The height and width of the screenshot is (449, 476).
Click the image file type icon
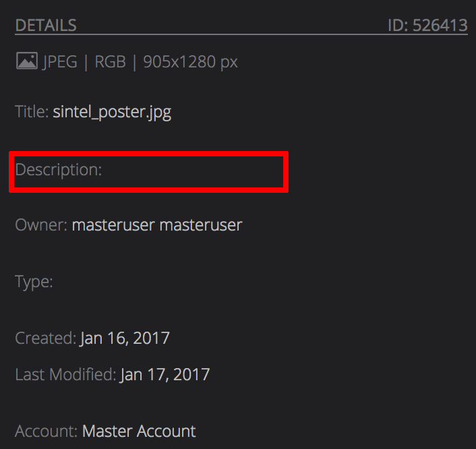tap(26, 62)
